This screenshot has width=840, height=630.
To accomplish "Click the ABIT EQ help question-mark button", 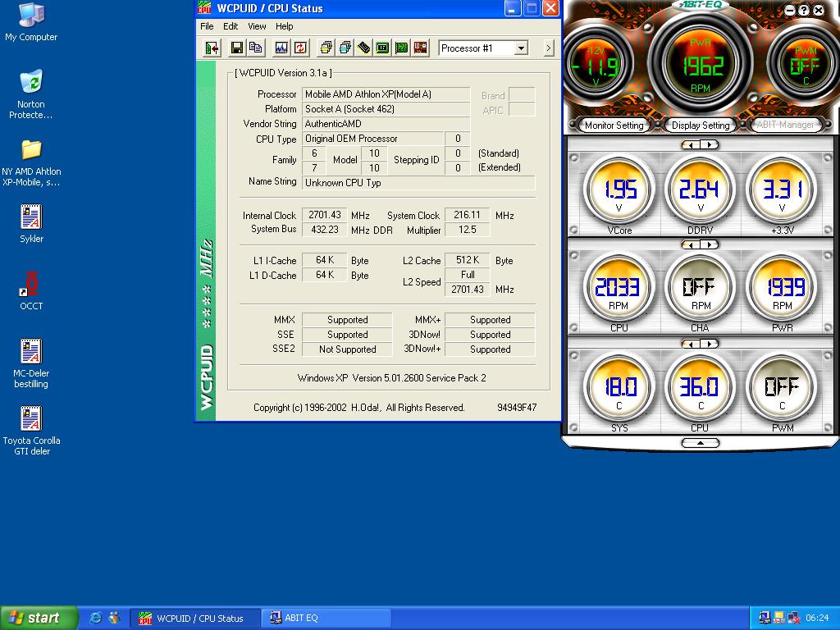I will (804, 10).
